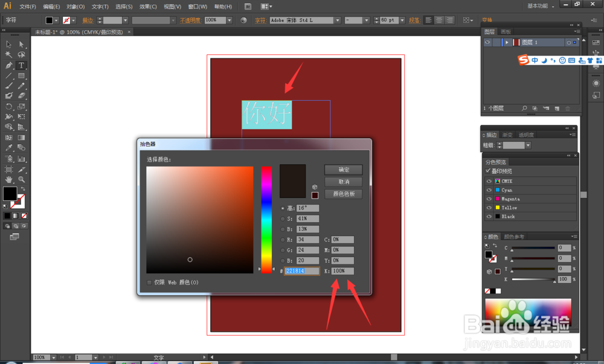Open the fill color dropdown arrow
The width and height of the screenshot is (604, 364).
click(x=56, y=21)
